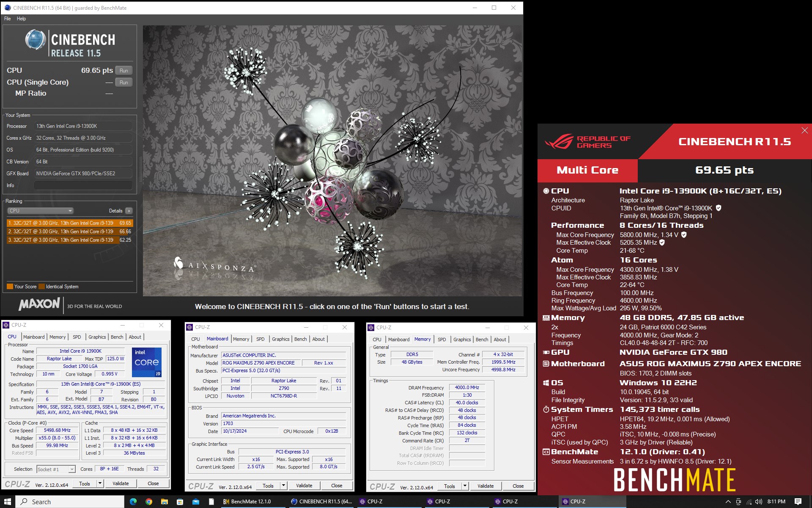
Task: Open the Windows Start menu
Action: click(x=8, y=502)
